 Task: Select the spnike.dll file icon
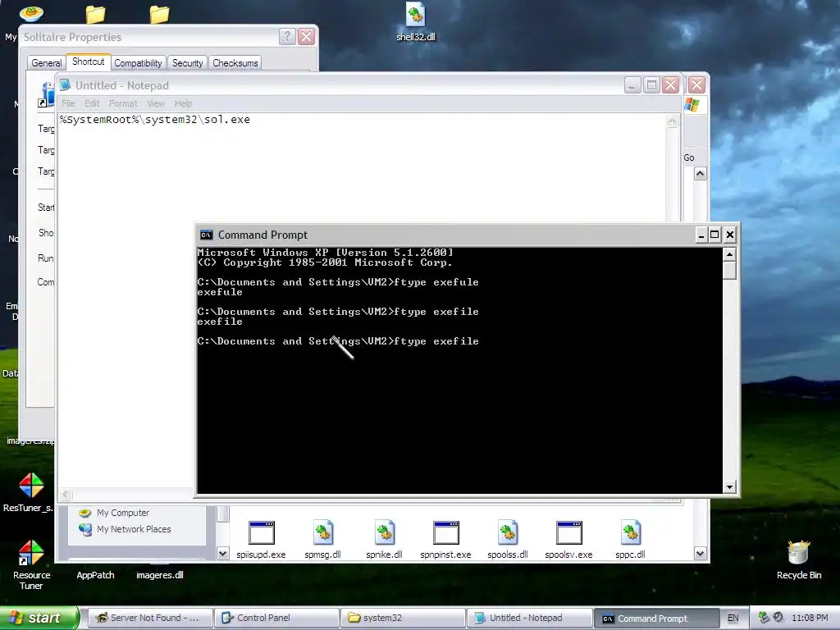[384, 540]
